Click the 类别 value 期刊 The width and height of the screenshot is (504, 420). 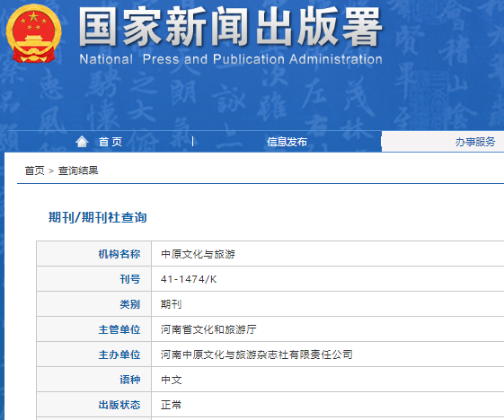171,304
